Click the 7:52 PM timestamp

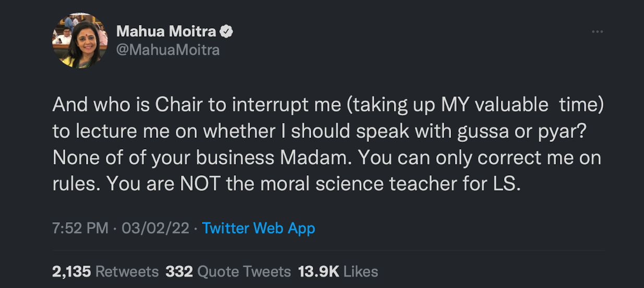[80, 228]
